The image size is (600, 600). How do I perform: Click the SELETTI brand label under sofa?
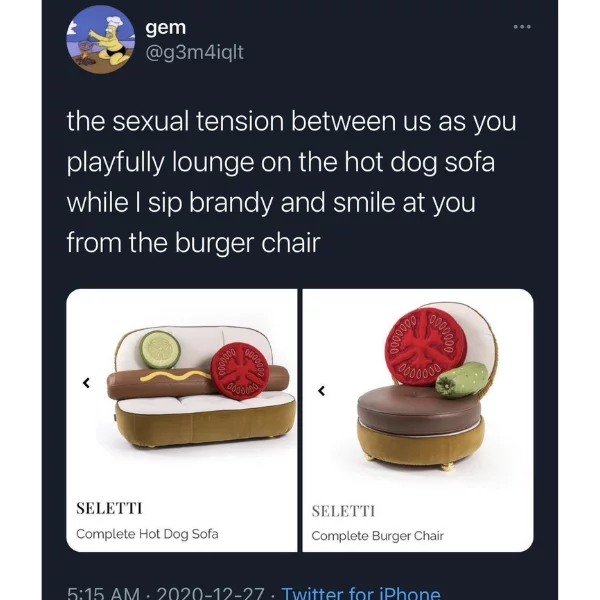[109, 508]
